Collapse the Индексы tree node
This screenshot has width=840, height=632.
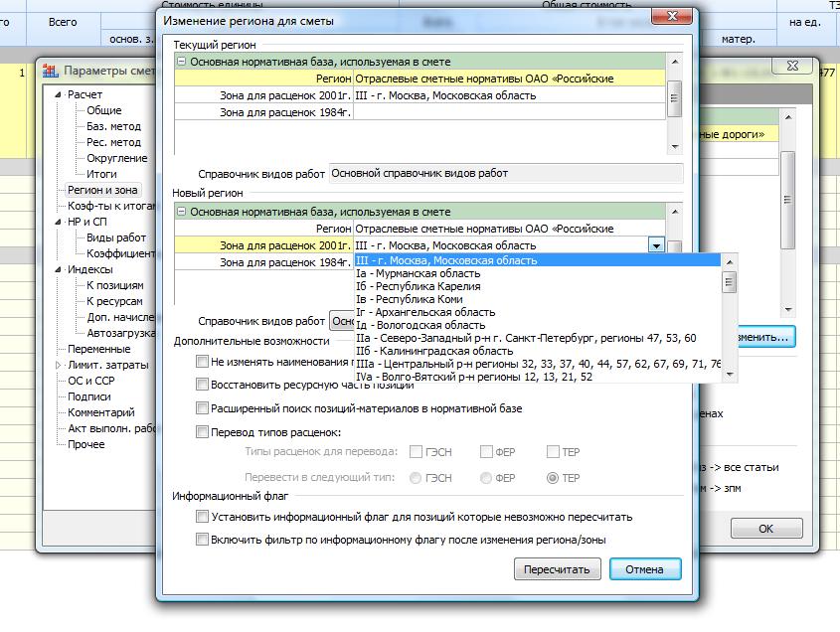pyautogui.click(x=58, y=269)
